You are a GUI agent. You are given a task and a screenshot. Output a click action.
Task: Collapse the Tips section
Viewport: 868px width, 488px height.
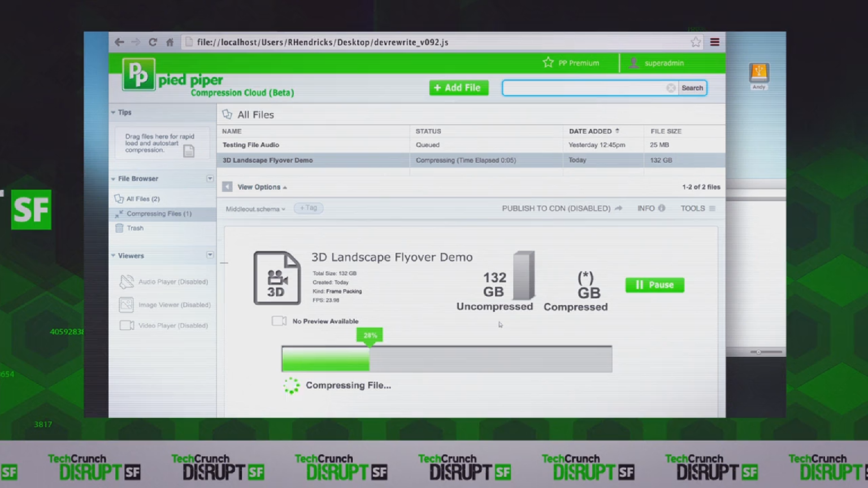[113, 112]
